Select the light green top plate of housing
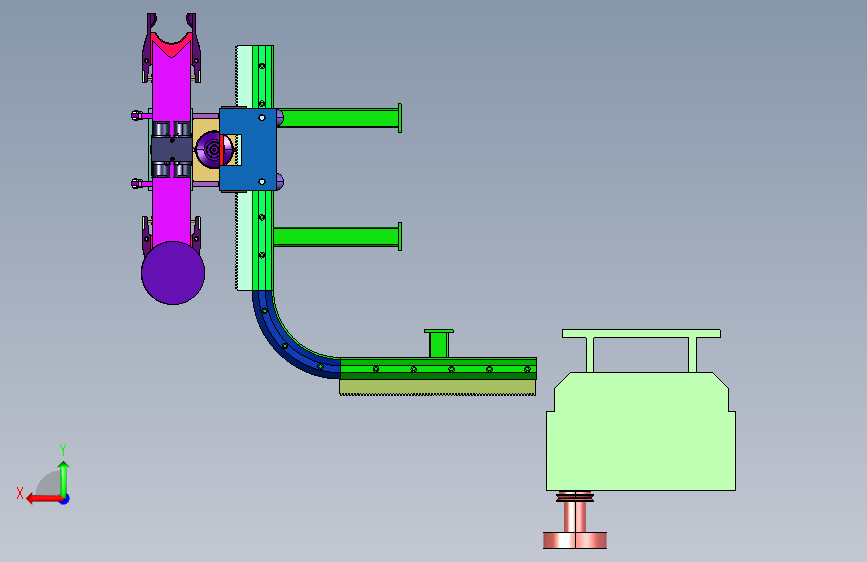The image size is (867, 562). (641, 334)
